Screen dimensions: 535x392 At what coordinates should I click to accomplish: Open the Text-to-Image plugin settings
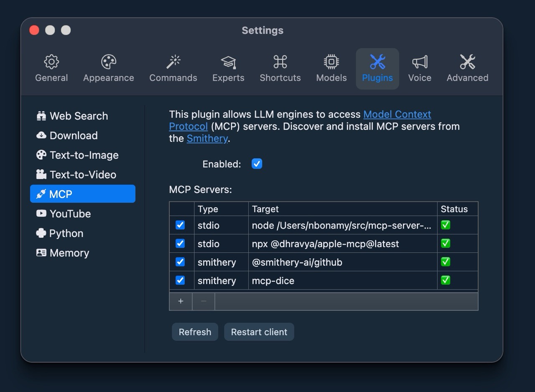(84, 155)
